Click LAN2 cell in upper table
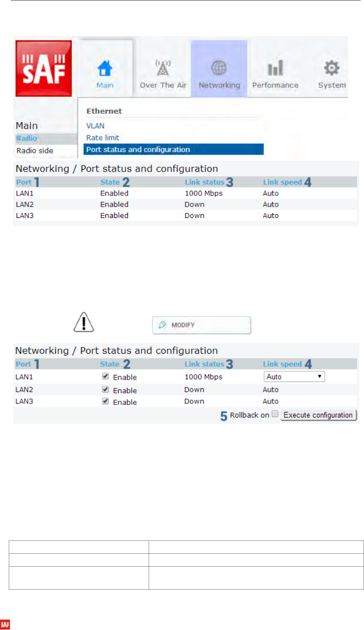 coord(25,205)
